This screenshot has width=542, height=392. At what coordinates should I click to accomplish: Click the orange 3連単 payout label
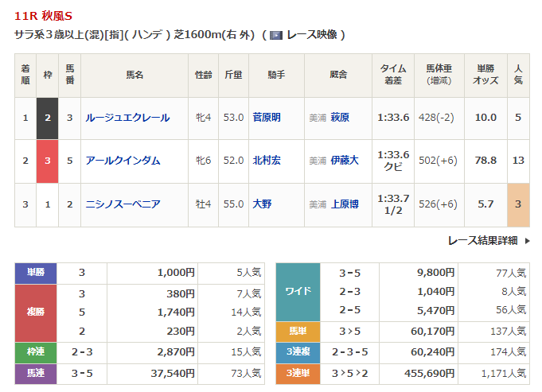(x=298, y=373)
